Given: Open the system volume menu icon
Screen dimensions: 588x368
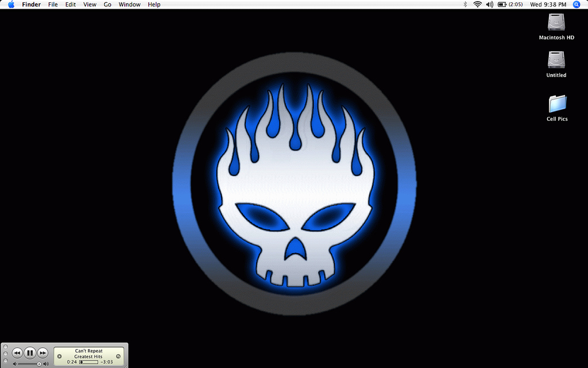Looking at the screenshot, I should (489, 5).
